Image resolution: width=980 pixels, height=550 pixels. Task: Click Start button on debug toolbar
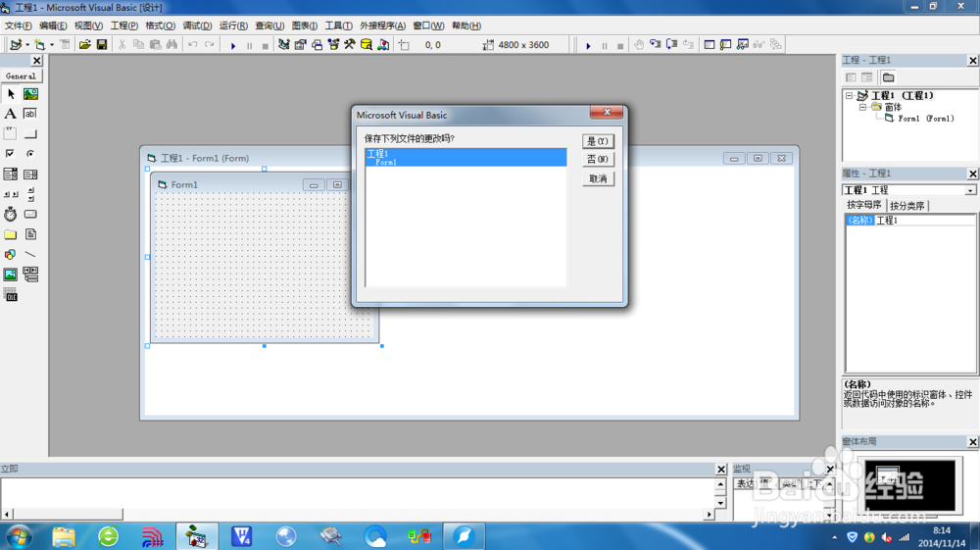click(588, 45)
